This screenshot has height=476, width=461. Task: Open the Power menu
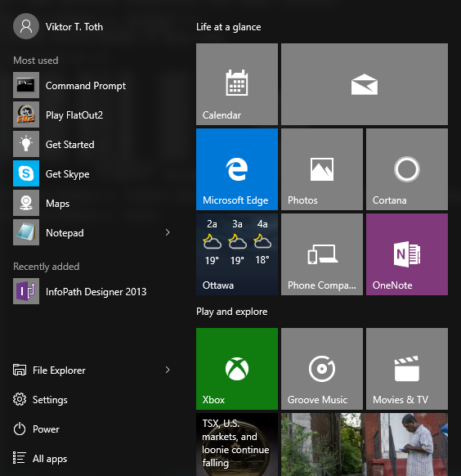[x=37, y=429]
